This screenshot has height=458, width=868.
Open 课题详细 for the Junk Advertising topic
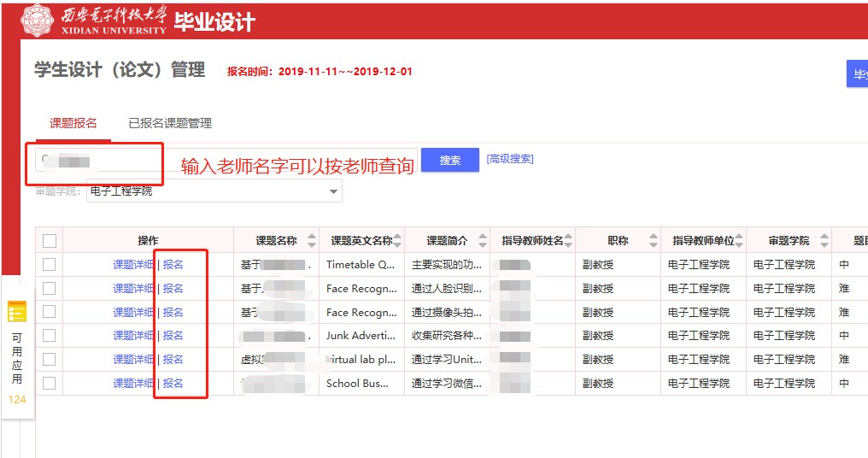[133, 336]
